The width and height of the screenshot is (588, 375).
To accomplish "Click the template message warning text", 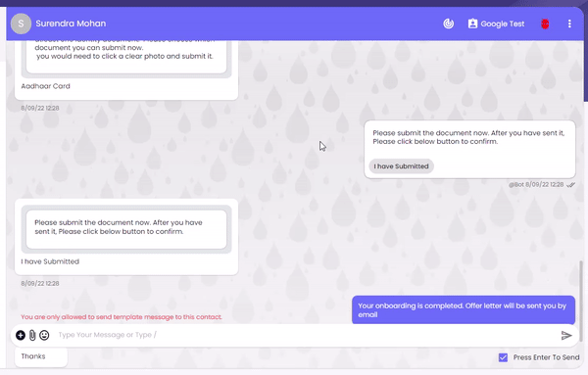I will pos(122,317).
